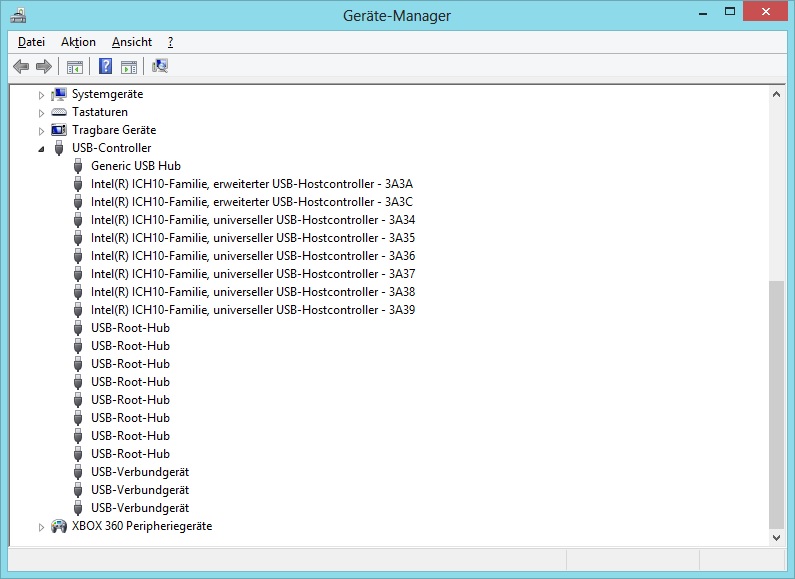Image resolution: width=795 pixels, height=579 pixels.
Task: Select the universeller USB-Hostcontroller - 3A37 entry
Action: [x=253, y=274]
